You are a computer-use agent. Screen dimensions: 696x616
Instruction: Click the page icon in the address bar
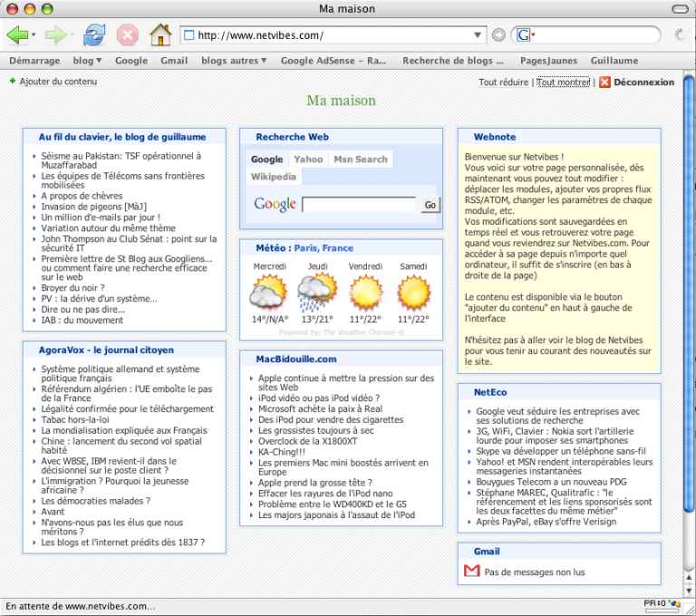click(189, 35)
